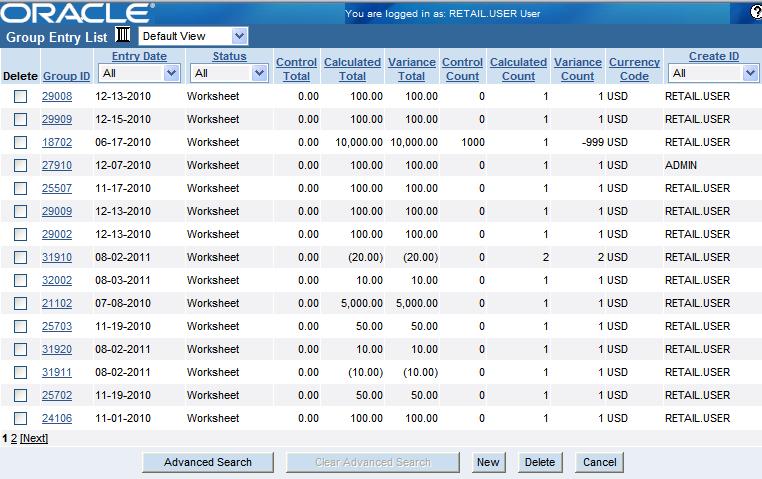This screenshot has height=479, width=762.
Task: Tick the delete checkbox for group 29909
Action: [x=20, y=119]
